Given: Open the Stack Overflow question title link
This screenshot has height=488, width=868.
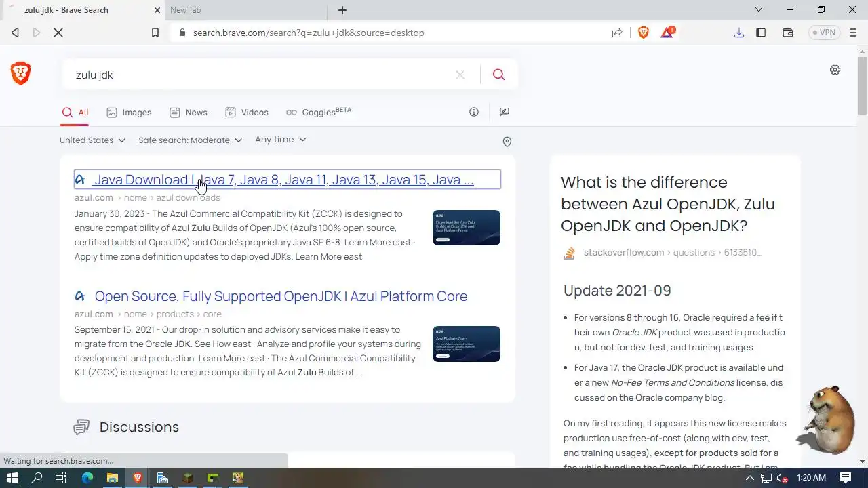Looking at the screenshot, I should (x=668, y=204).
